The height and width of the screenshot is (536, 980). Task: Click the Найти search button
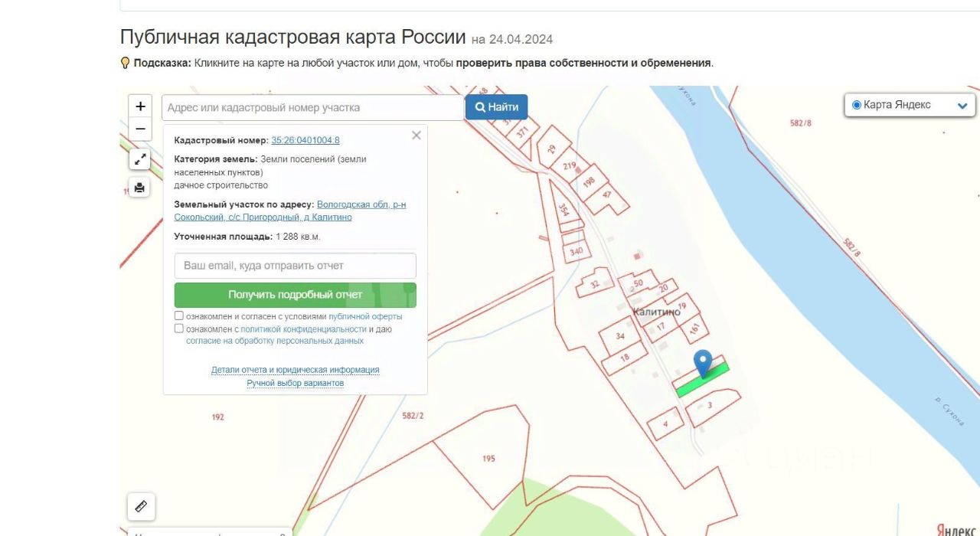[x=496, y=107]
